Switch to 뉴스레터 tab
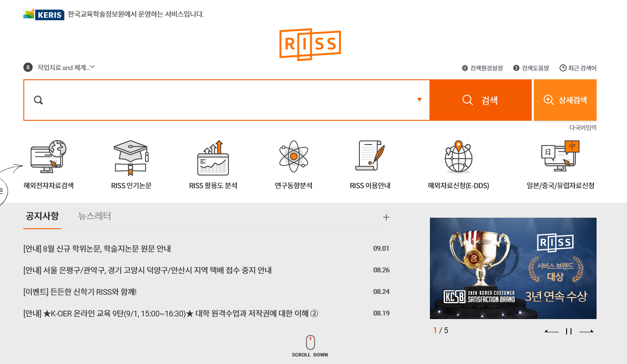Screen dimensions: 627x364 94,216
